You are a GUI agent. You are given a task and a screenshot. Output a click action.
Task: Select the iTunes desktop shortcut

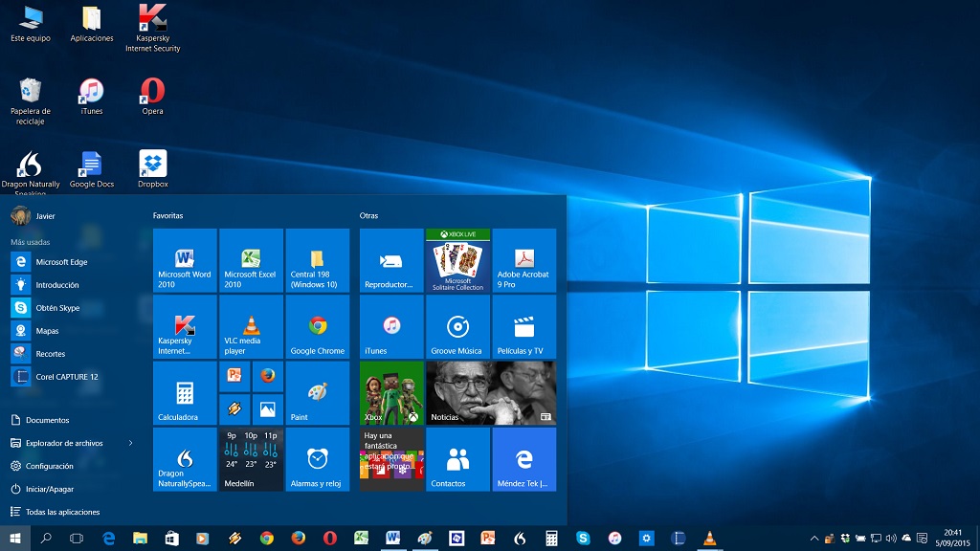point(92,97)
